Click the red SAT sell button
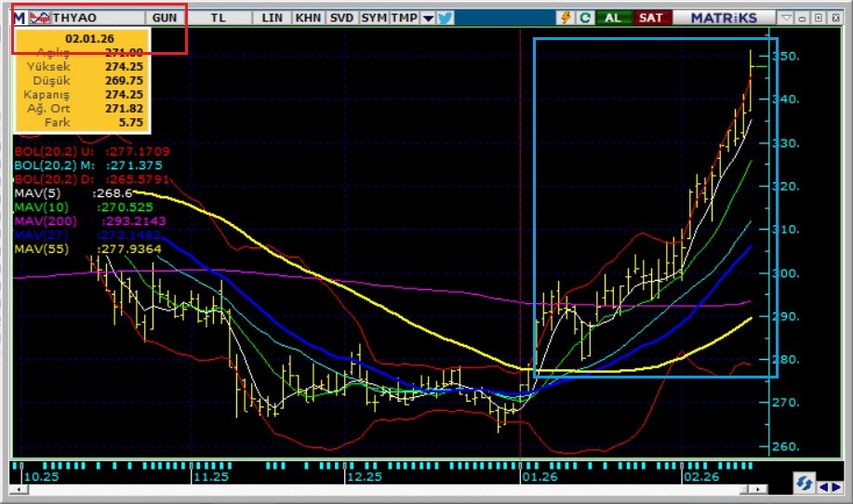Image resolution: width=853 pixels, height=504 pixels. [649, 18]
